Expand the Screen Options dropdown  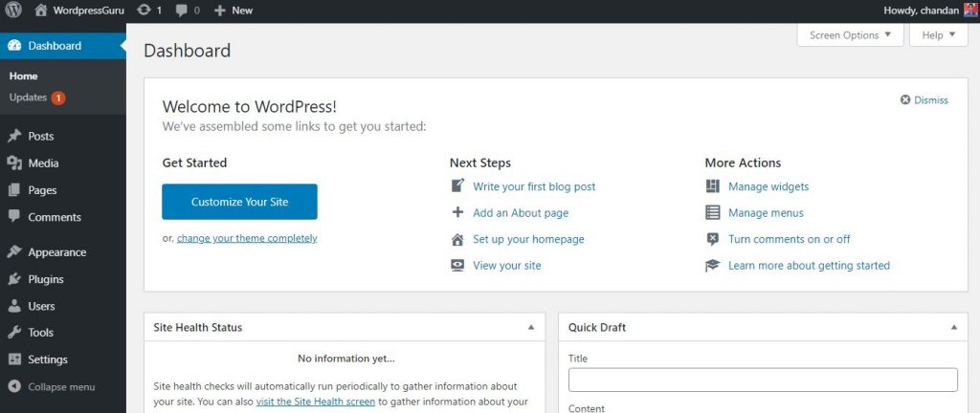click(x=849, y=35)
